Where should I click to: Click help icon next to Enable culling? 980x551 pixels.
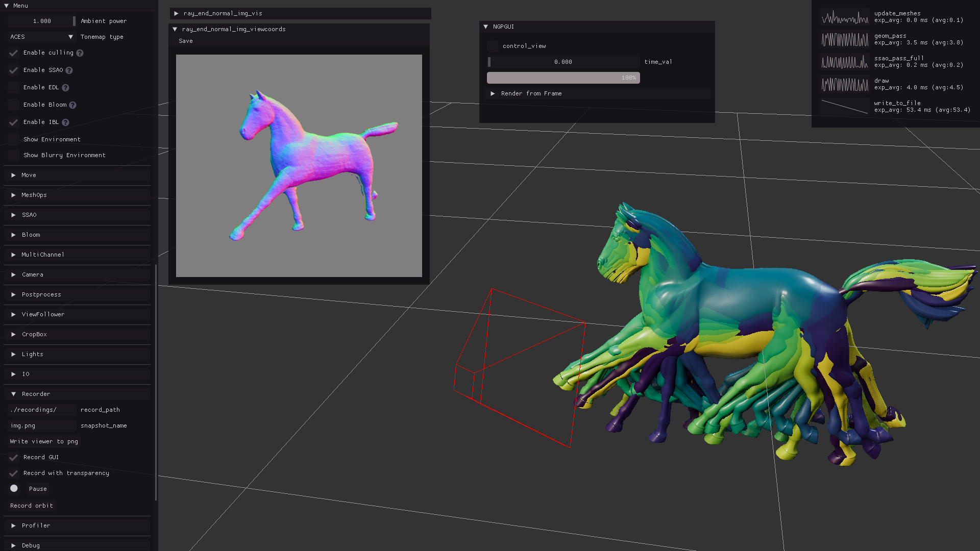(80, 53)
